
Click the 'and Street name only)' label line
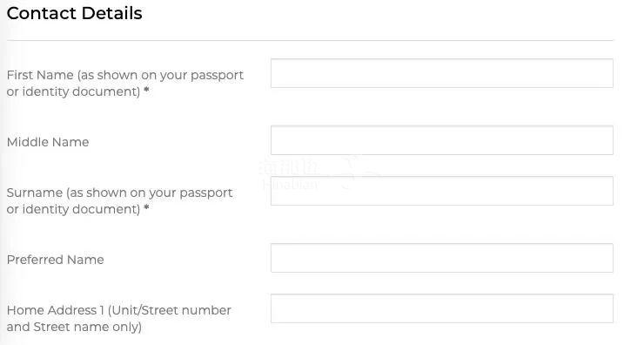click(74, 327)
